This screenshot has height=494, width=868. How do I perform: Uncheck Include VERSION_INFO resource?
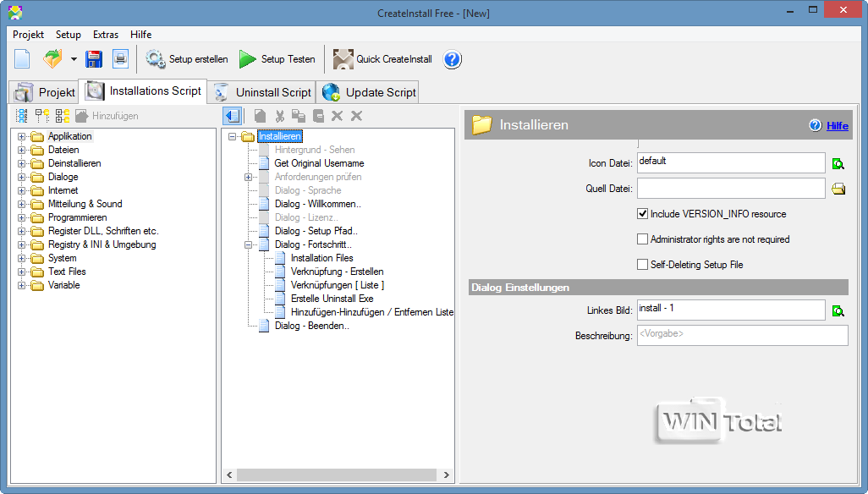(x=643, y=214)
